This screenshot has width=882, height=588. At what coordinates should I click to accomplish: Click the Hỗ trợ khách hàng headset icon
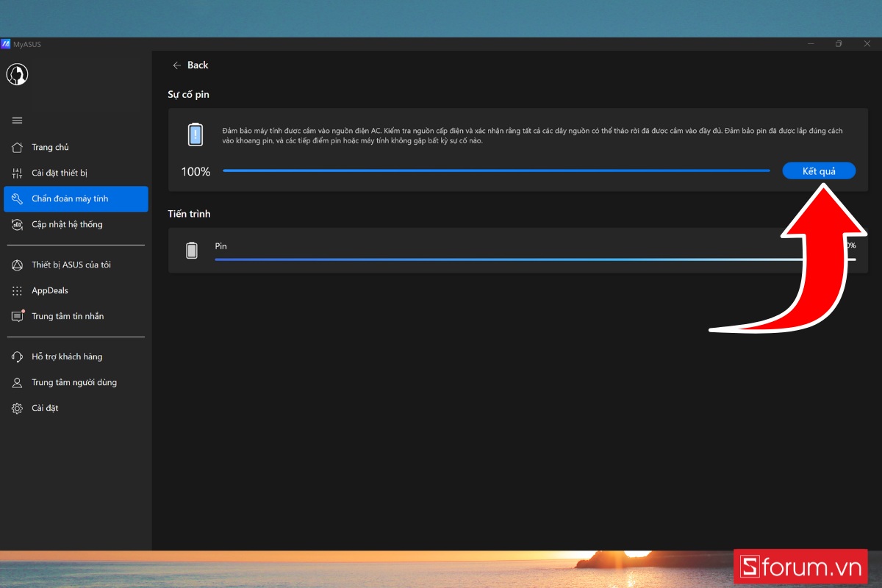[x=17, y=356]
